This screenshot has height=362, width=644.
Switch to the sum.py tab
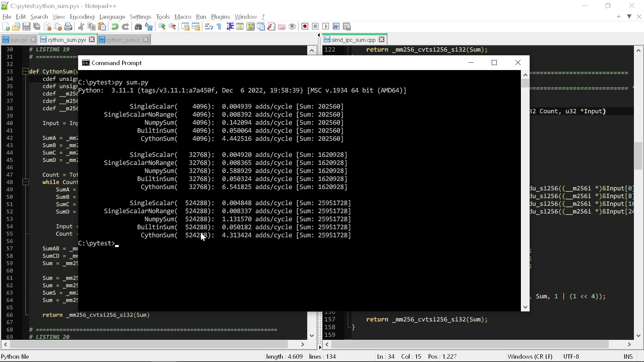tap(18, 40)
